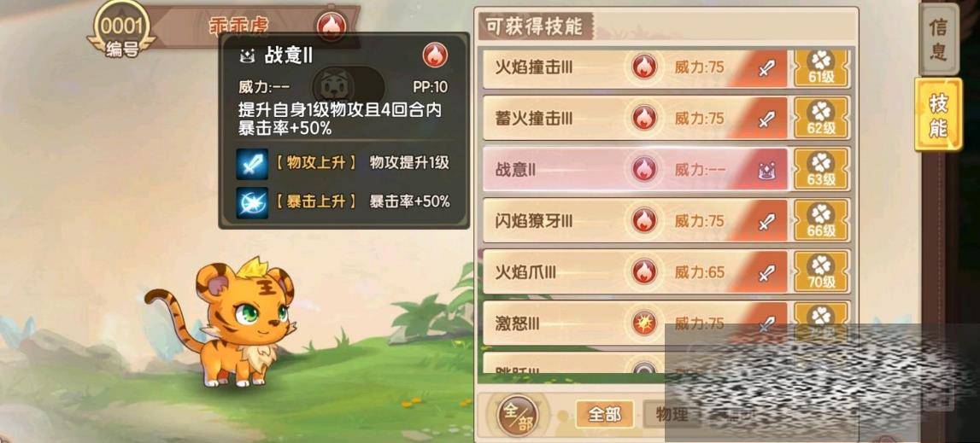
Task: Click the 物攻上升 buff icon
Action: click(x=252, y=164)
